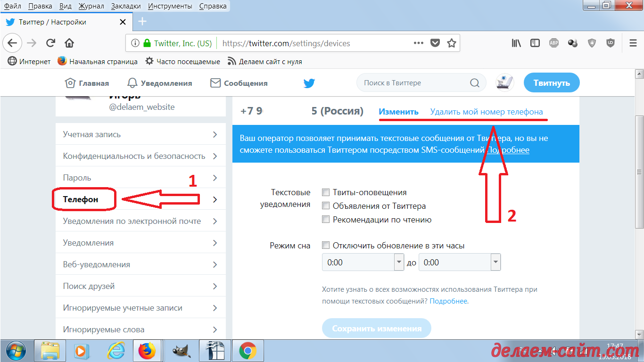Bookmark this page with the star icon
Screen dimensions: 644x362
[452, 43]
